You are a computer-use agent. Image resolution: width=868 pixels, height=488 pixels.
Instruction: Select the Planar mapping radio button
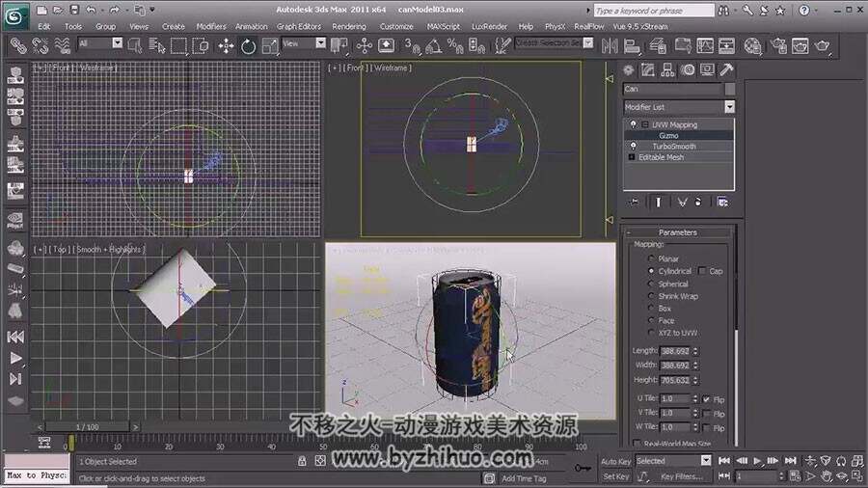pos(651,258)
